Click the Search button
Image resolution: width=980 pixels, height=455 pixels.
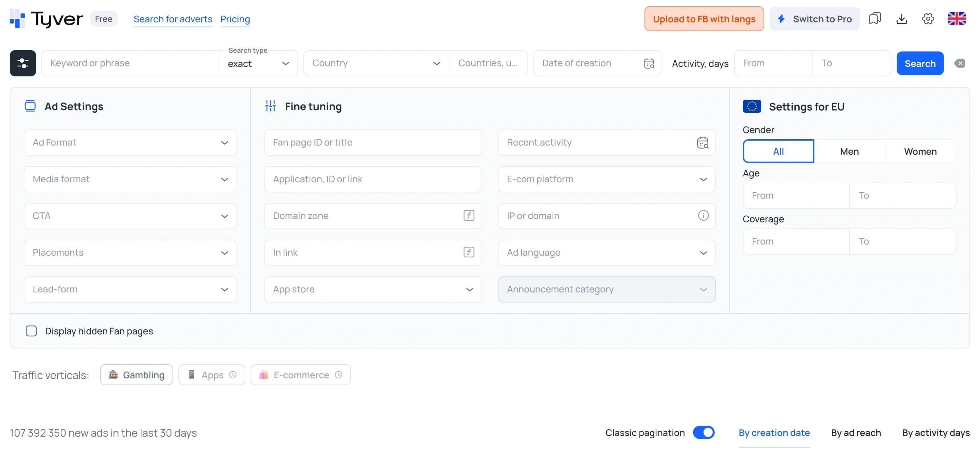[x=920, y=63]
